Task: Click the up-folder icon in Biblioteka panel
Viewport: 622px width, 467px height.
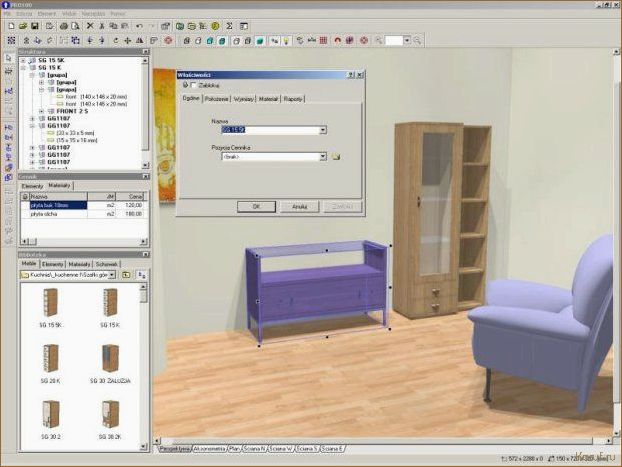Action: coord(125,274)
